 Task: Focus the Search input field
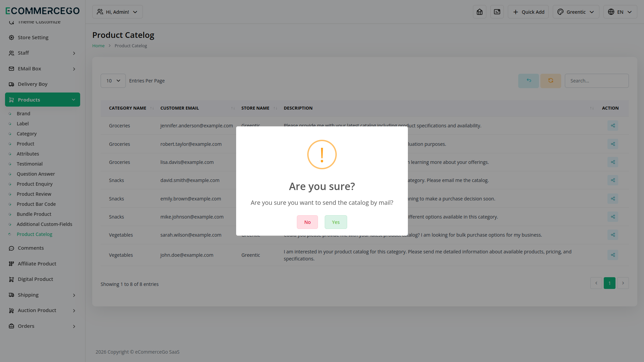pos(597,81)
